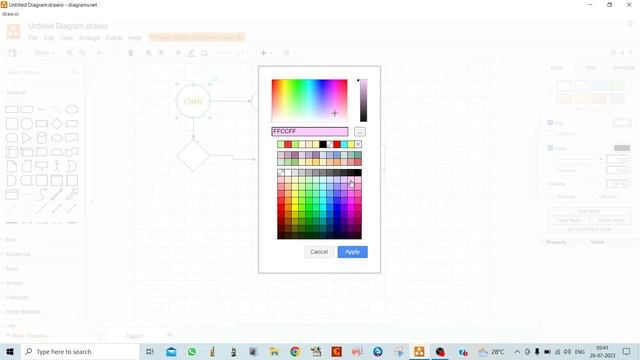This screenshot has height=360, width=640.
Task: Click the Search Shapes field
Action: tap(40, 73)
